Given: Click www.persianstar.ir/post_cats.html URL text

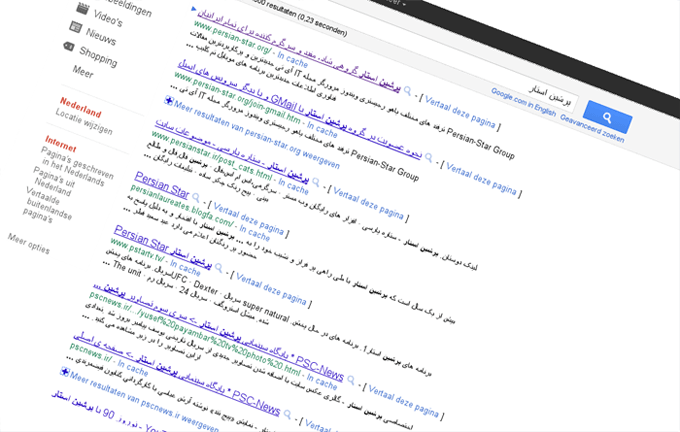Looking at the screenshot, I should pyautogui.click(x=212, y=155).
